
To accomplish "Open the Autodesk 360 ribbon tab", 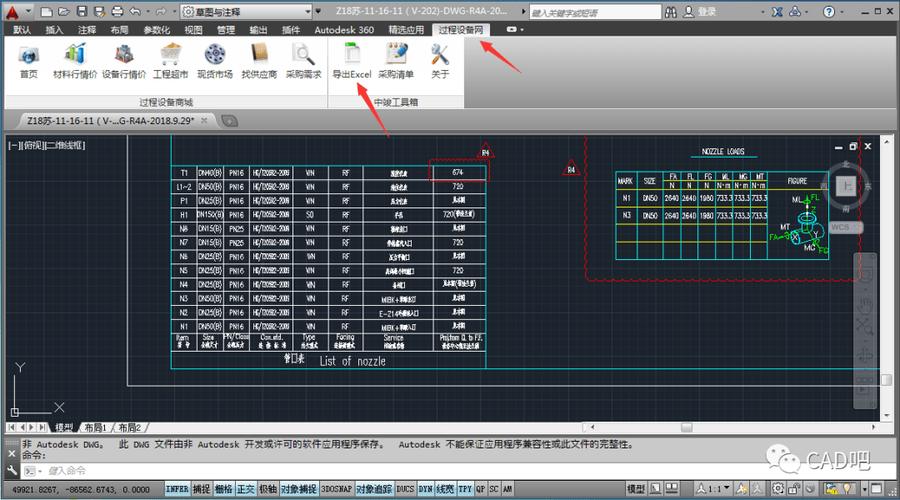I will [x=344, y=30].
